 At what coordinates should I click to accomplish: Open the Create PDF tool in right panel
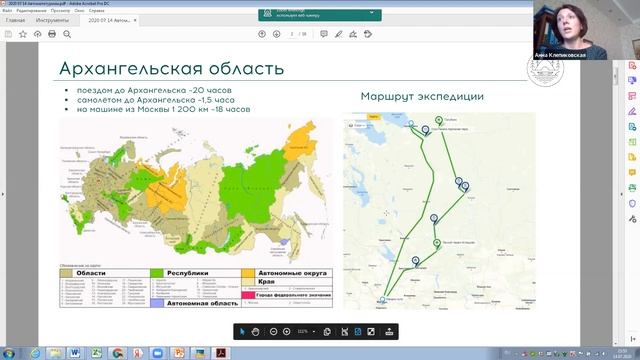(632, 65)
